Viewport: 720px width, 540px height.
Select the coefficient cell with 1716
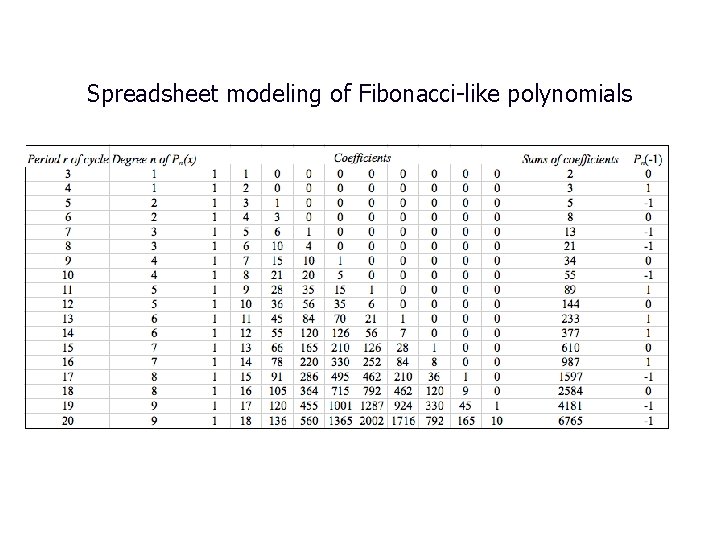pyautogui.click(x=403, y=421)
